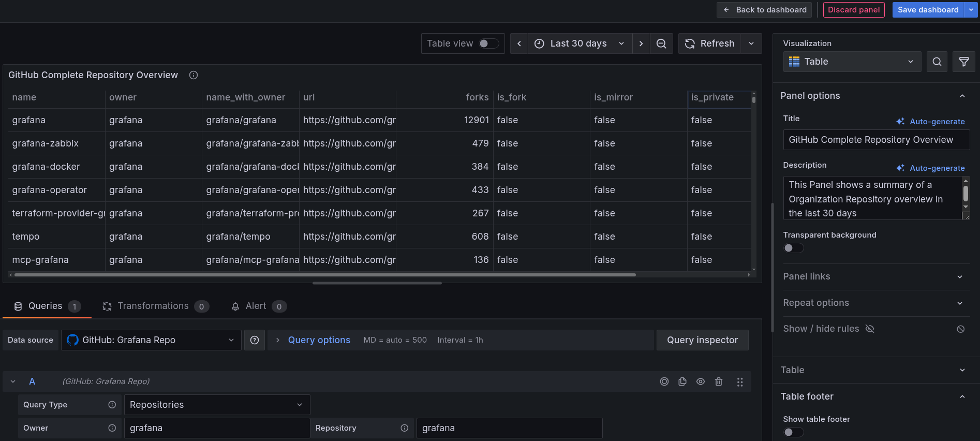The width and height of the screenshot is (980, 441).
Task: Duplicate query A using the copy icon
Action: (682, 381)
